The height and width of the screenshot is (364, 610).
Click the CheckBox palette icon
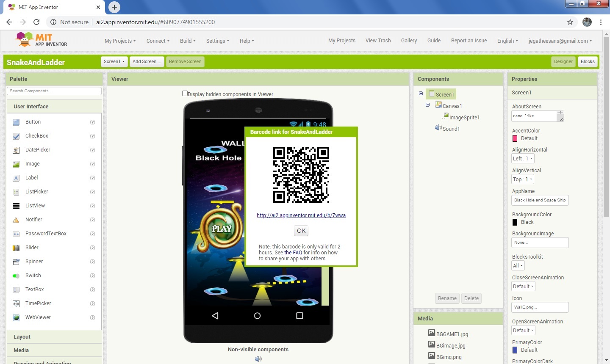tap(16, 136)
